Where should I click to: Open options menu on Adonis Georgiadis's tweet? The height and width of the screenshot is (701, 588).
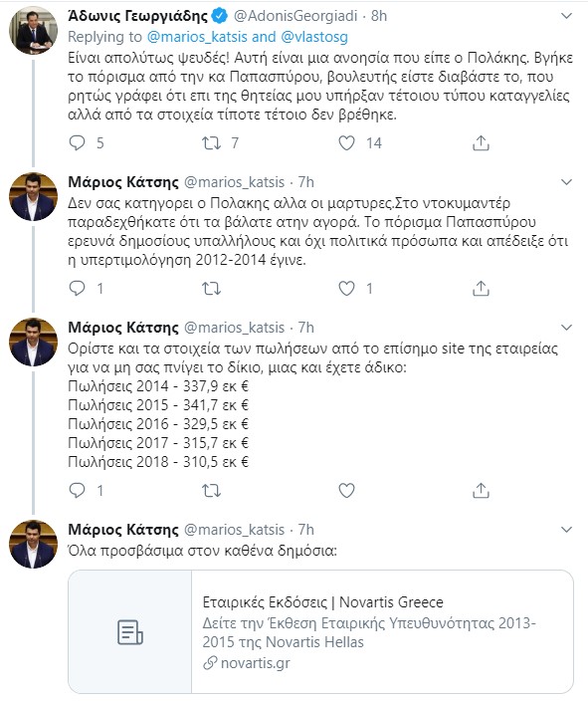(566, 16)
